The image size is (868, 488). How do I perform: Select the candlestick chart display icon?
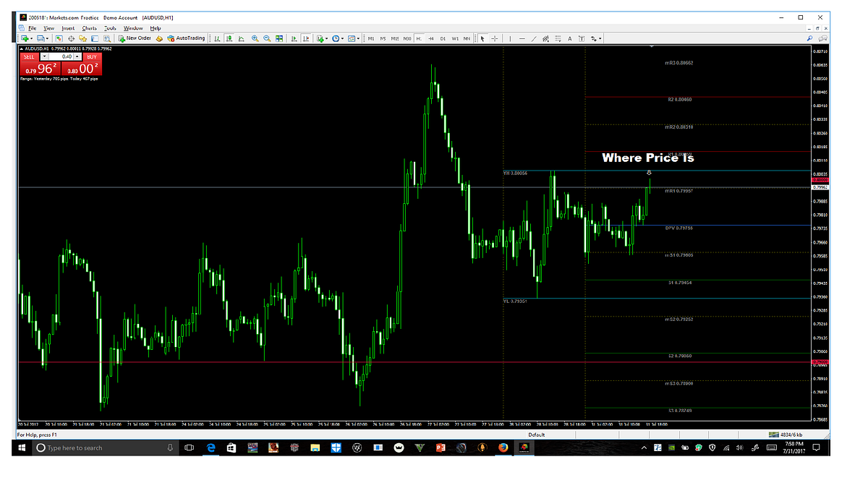tap(229, 38)
